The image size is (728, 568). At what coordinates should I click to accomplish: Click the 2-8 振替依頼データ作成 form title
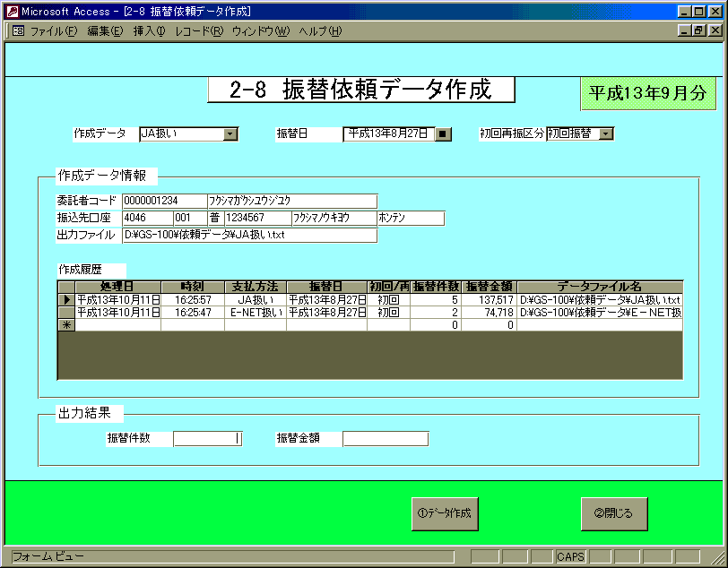(x=360, y=90)
